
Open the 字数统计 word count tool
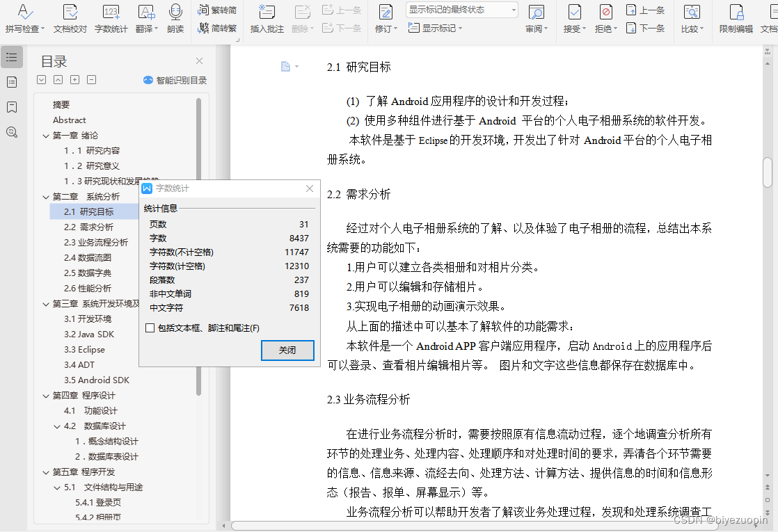[x=111, y=18]
